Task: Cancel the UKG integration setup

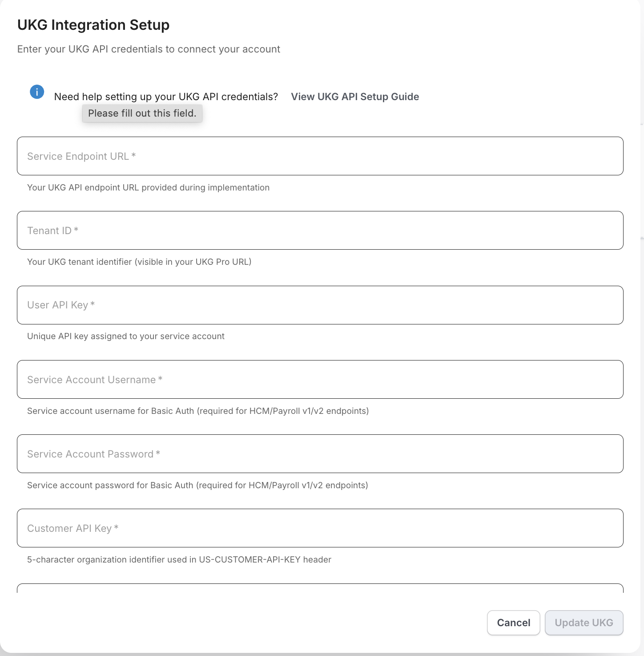Action: tap(514, 623)
